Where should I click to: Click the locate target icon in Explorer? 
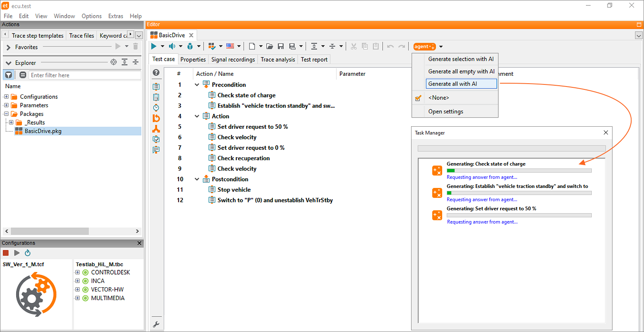tap(114, 63)
